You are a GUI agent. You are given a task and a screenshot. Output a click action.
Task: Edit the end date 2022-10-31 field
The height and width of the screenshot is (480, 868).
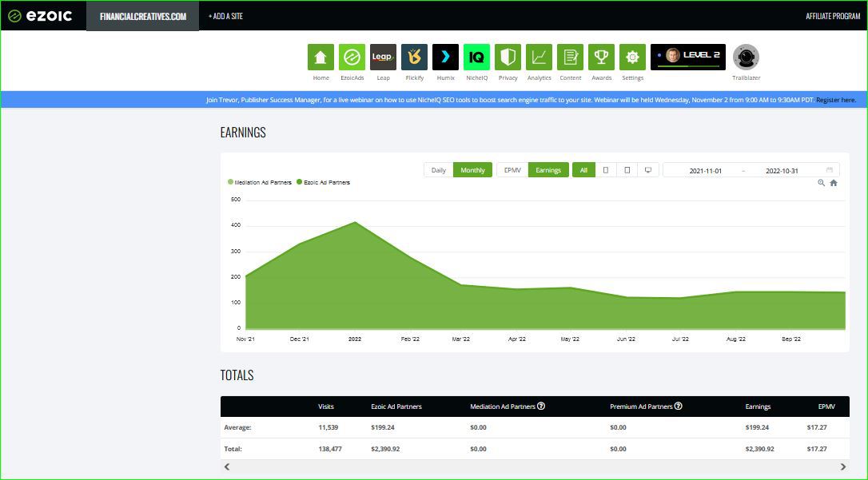[782, 171]
